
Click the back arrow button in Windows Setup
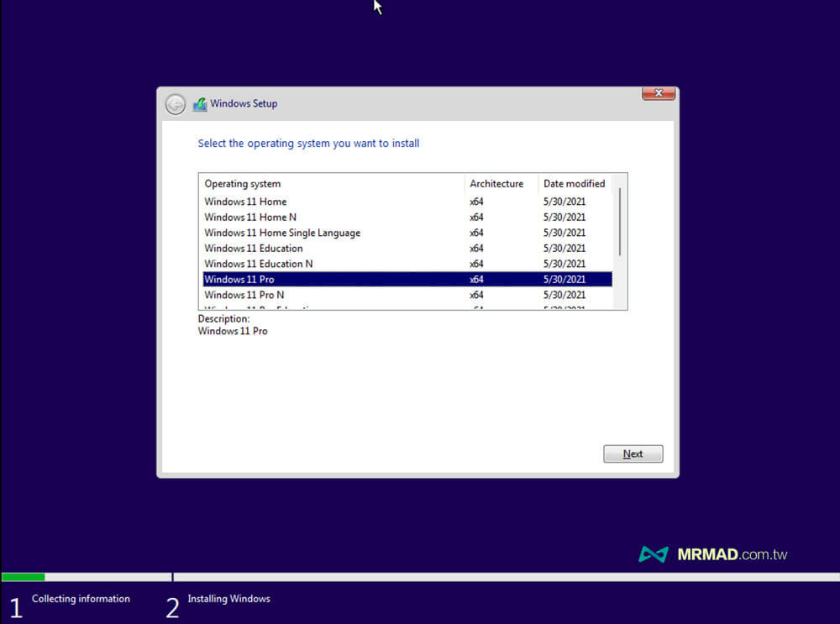pyautogui.click(x=176, y=104)
